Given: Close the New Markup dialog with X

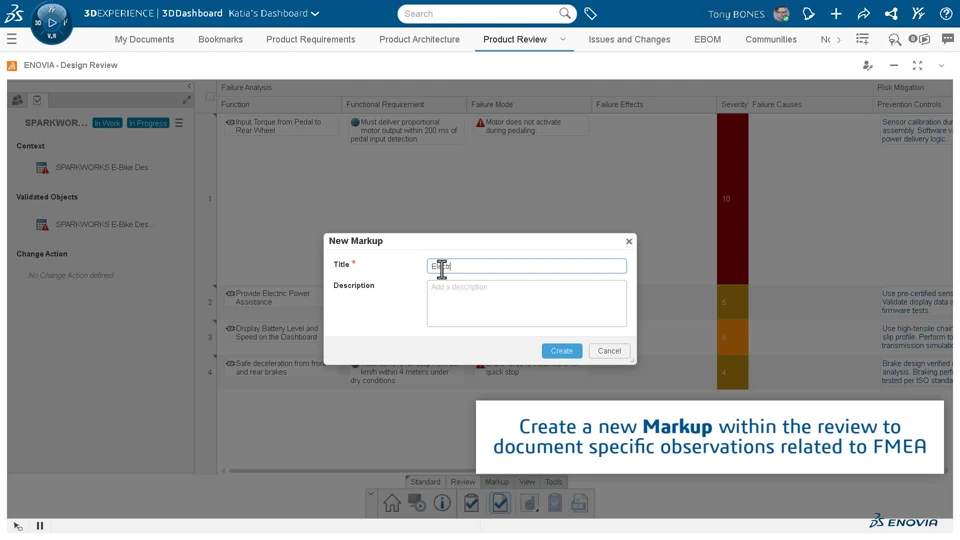Looking at the screenshot, I should (629, 241).
